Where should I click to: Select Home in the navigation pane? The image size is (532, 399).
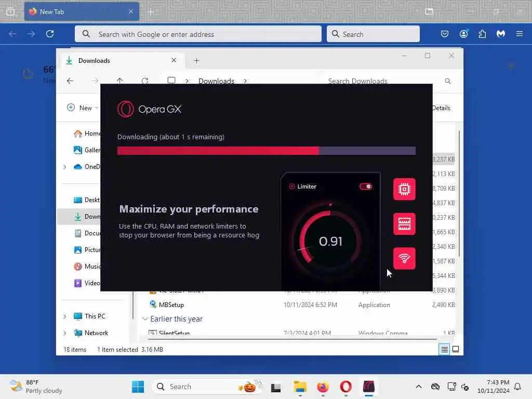click(87, 134)
